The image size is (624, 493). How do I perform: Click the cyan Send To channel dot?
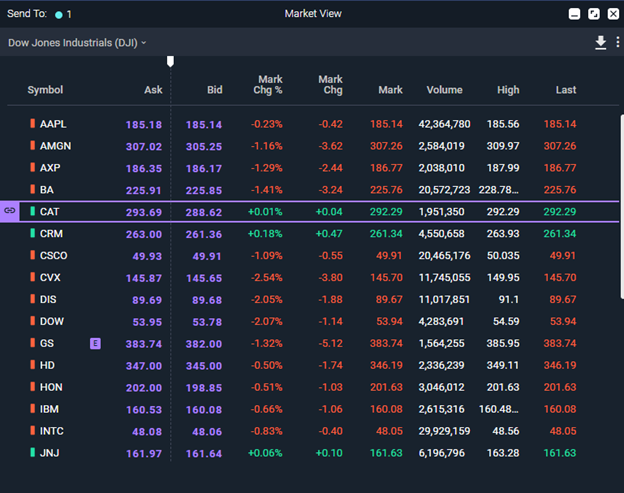[59, 15]
